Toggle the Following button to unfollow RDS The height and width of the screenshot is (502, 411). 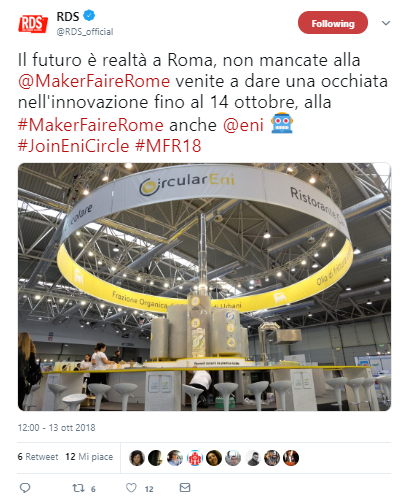(x=333, y=23)
